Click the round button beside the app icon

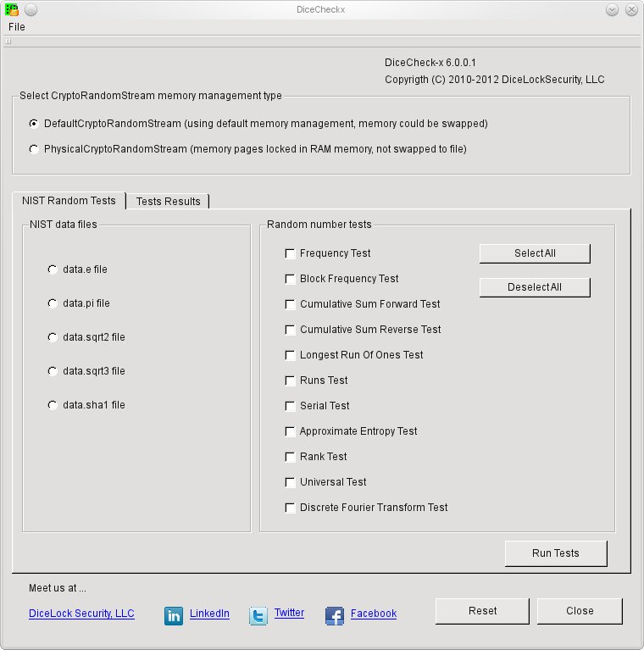(31, 9)
